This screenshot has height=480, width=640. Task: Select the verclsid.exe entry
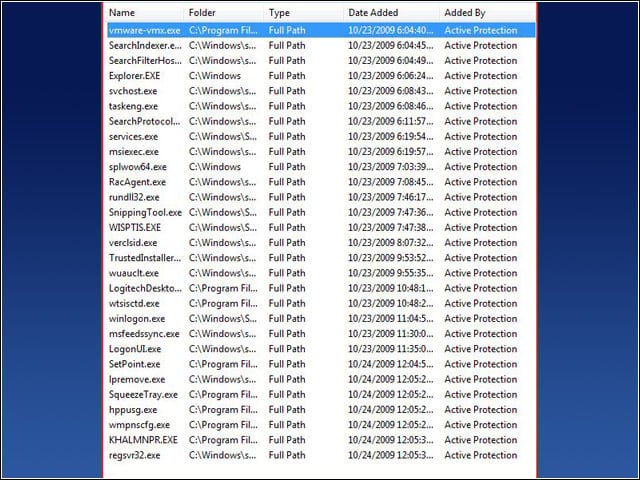tap(321, 242)
